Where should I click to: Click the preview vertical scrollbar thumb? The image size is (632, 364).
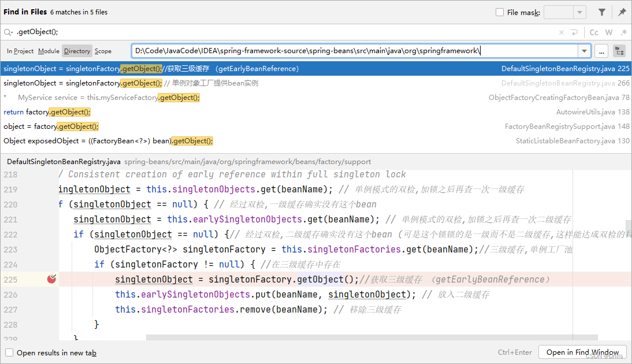[629, 228]
